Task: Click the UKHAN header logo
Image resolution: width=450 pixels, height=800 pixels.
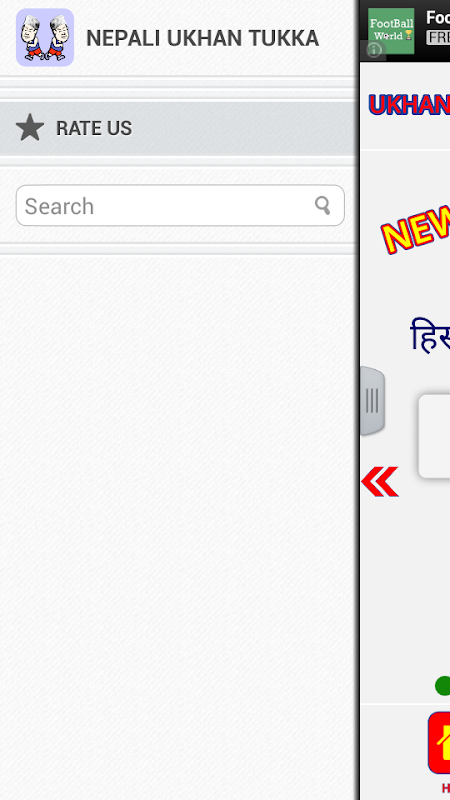Action: pyautogui.click(x=409, y=105)
